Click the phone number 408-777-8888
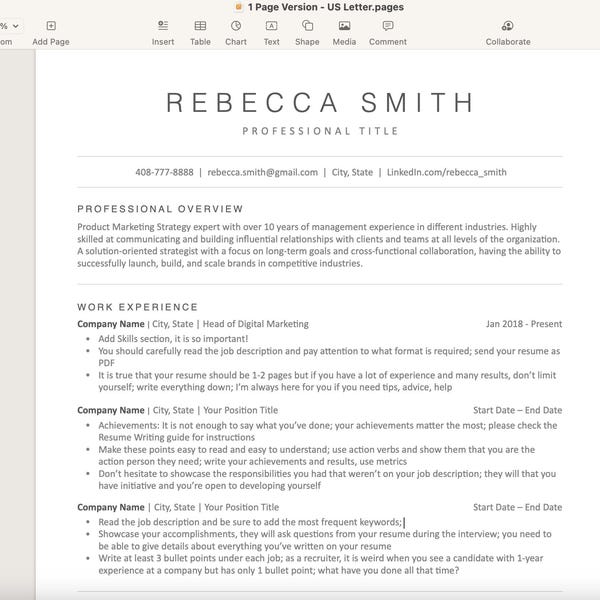Image resolution: width=600 pixels, height=600 pixels. point(164,172)
